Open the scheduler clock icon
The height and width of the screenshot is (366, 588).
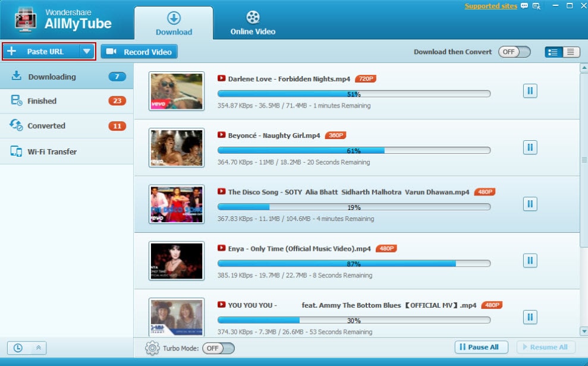click(x=18, y=348)
